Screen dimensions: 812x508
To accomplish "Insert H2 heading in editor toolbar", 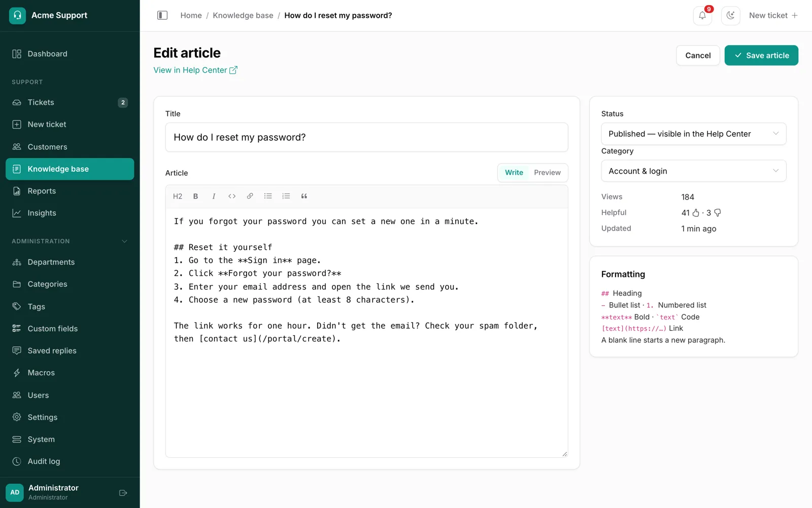I will coord(178,196).
